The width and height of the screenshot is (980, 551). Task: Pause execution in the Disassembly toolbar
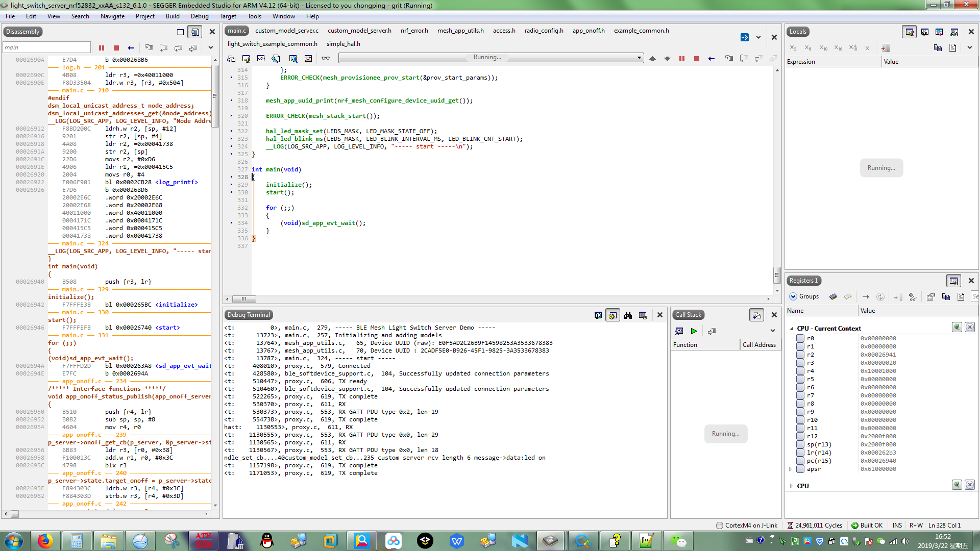pyautogui.click(x=102, y=48)
